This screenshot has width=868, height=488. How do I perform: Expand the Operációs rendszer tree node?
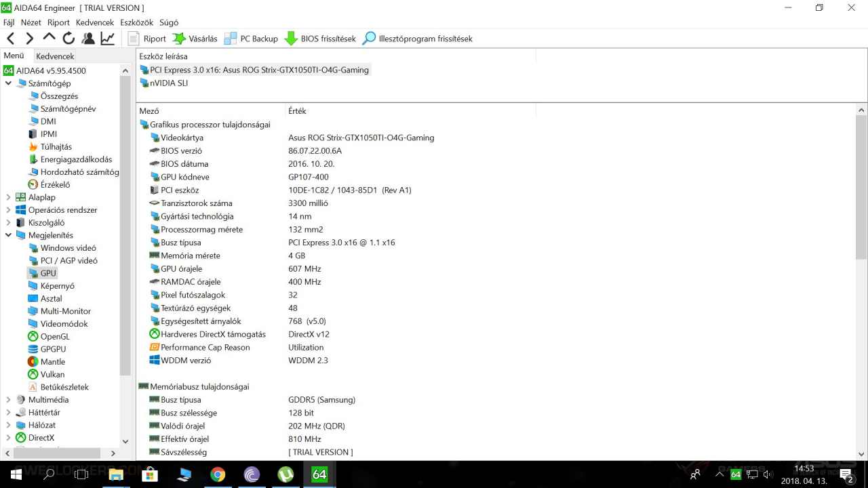[x=8, y=210]
